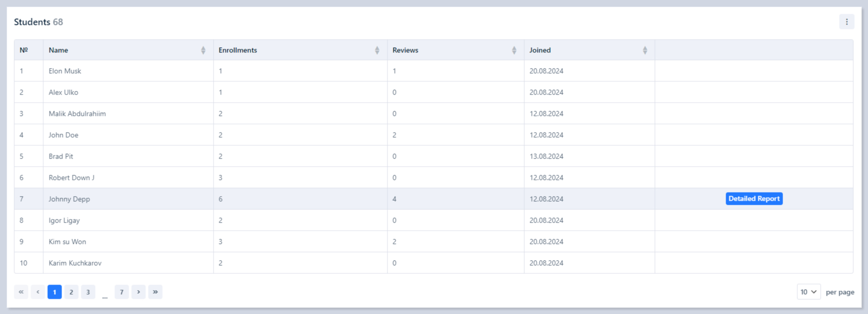Switch to page 3
The image size is (868, 314).
[88, 292]
